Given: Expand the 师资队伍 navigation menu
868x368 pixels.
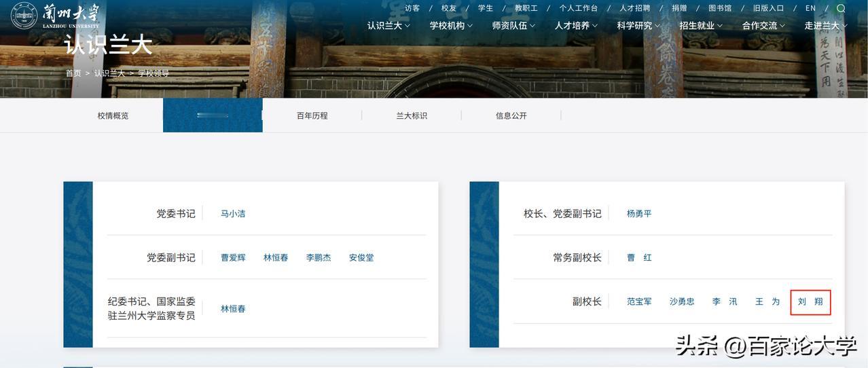Looking at the screenshot, I should click(513, 26).
